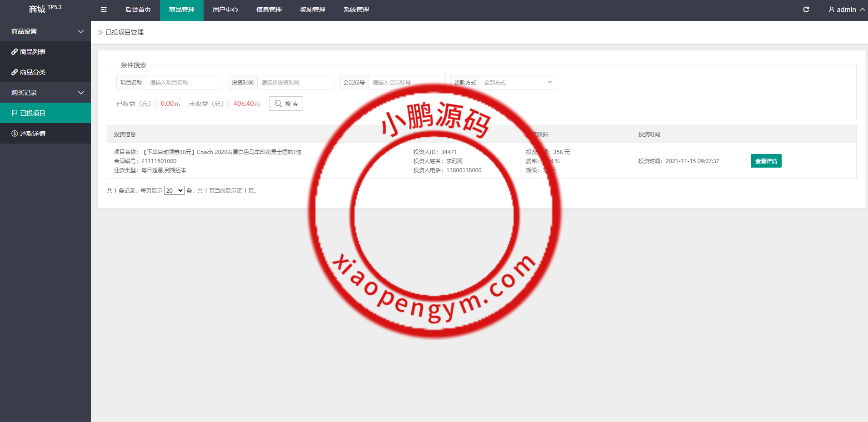Collapse the 商品设置 sidebar group
868x422 pixels.
tap(81, 31)
